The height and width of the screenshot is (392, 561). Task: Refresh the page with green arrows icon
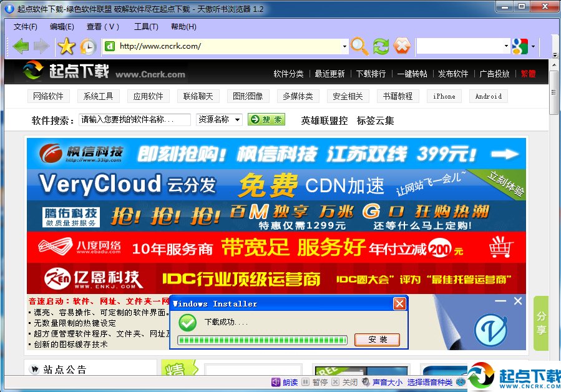point(381,47)
